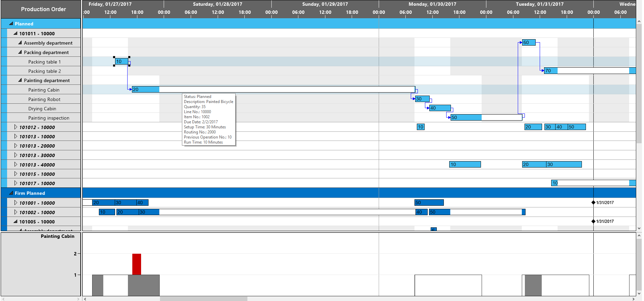
Task: Click operation 40 on Drying Cabin row
Action: (439, 108)
